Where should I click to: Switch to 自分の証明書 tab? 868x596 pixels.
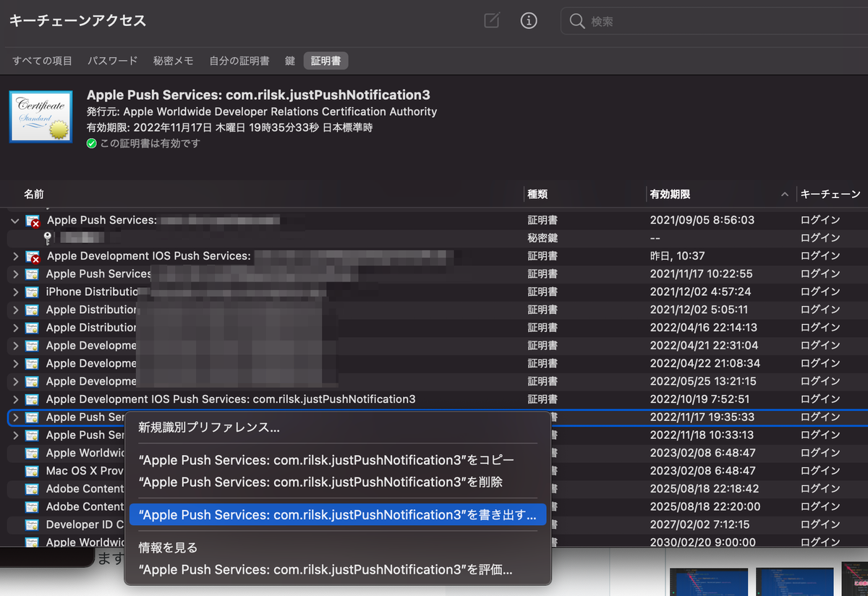[239, 61]
